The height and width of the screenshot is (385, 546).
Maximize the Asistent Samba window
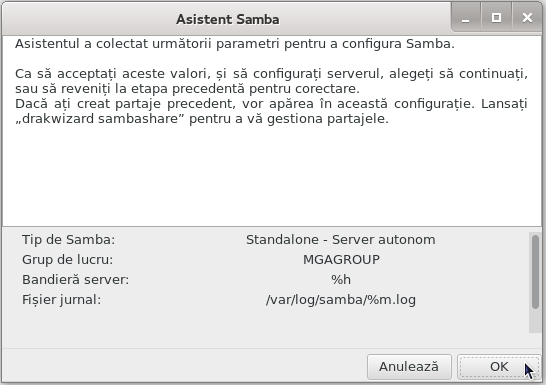[496, 17]
